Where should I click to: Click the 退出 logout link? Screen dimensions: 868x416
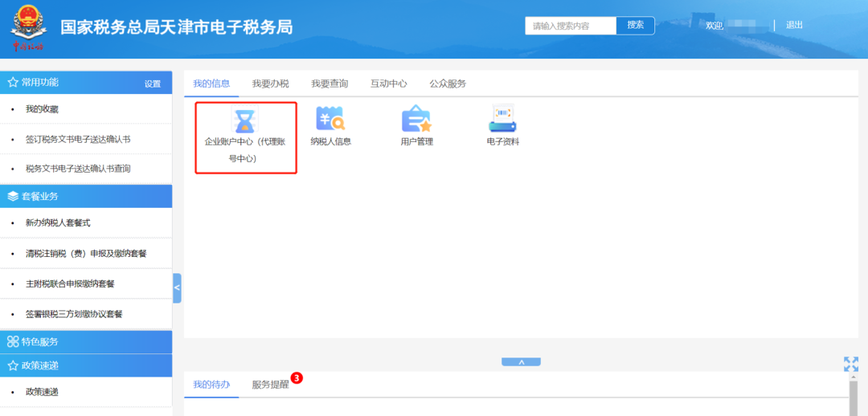tap(794, 26)
